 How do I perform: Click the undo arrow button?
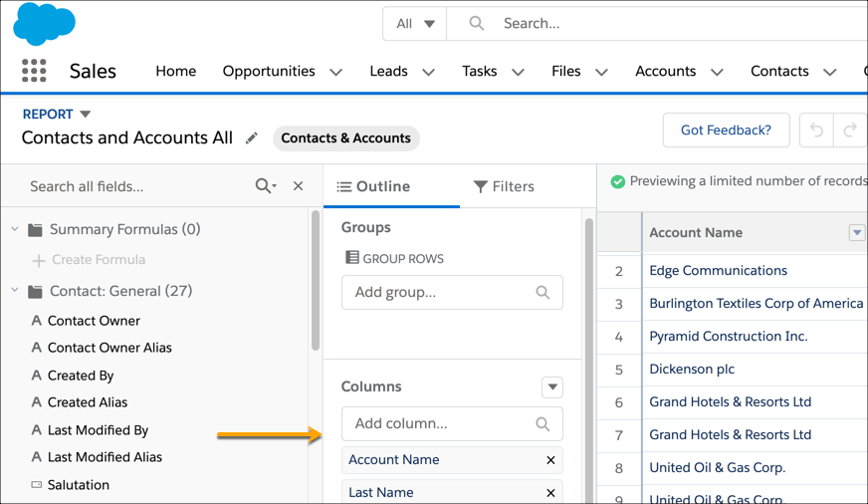[x=816, y=130]
